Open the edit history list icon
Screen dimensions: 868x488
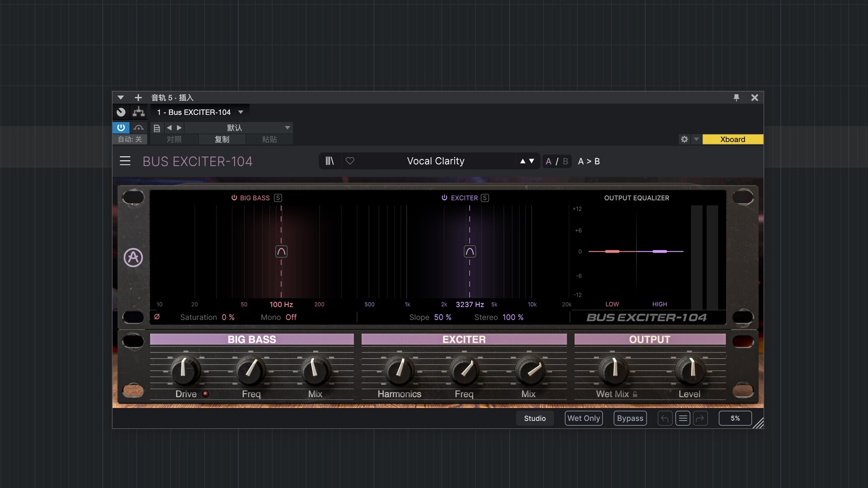point(683,418)
